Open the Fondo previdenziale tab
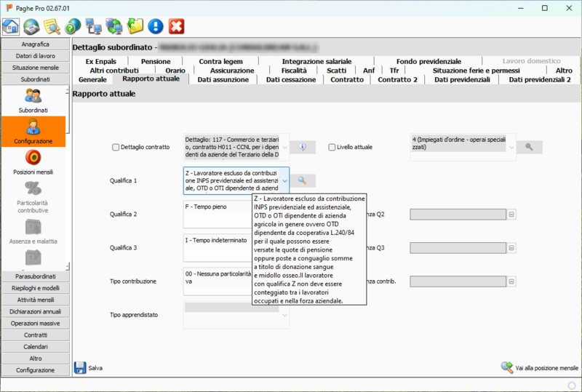Image resolution: width=582 pixels, height=392 pixels. click(x=428, y=61)
